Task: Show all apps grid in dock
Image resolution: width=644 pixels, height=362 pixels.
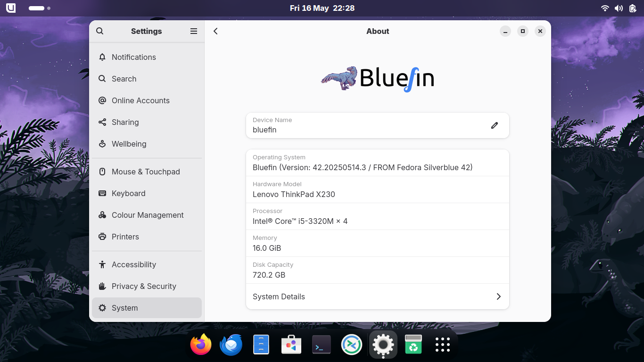Action: 443,345
